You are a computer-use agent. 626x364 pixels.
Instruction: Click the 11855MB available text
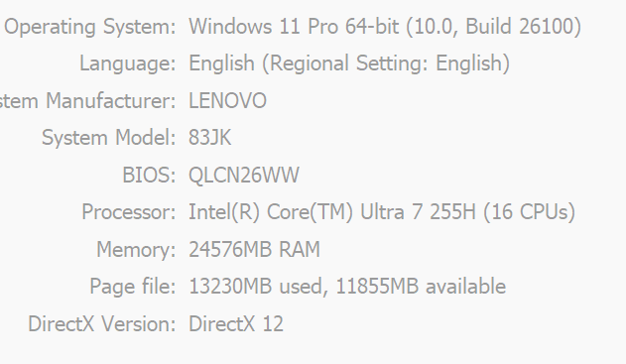(421, 287)
